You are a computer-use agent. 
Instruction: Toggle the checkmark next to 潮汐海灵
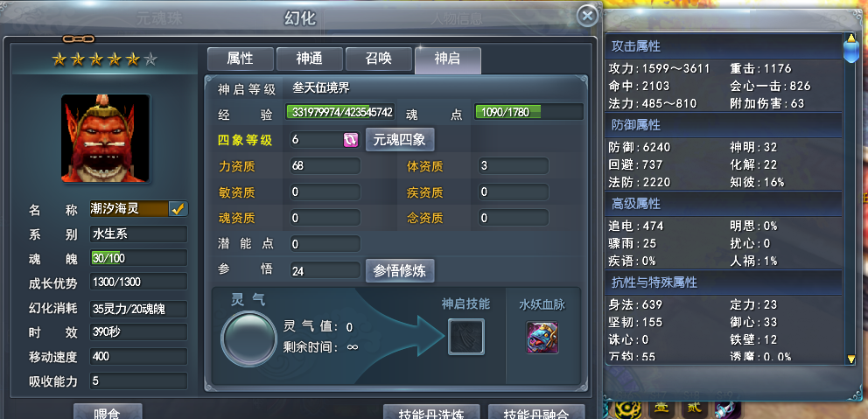(x=178, y=209)
